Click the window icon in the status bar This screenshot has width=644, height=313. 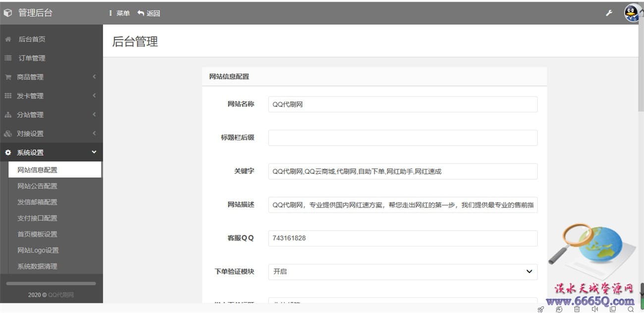click(613, 309)
